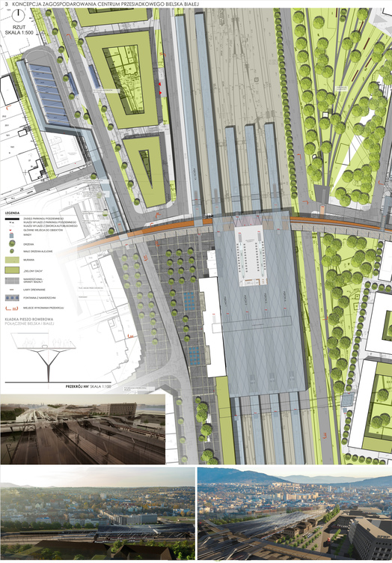Viewport: 392px width, 563px height.
Task: Click the black underground parking range bar
Action: coord(12,219)
